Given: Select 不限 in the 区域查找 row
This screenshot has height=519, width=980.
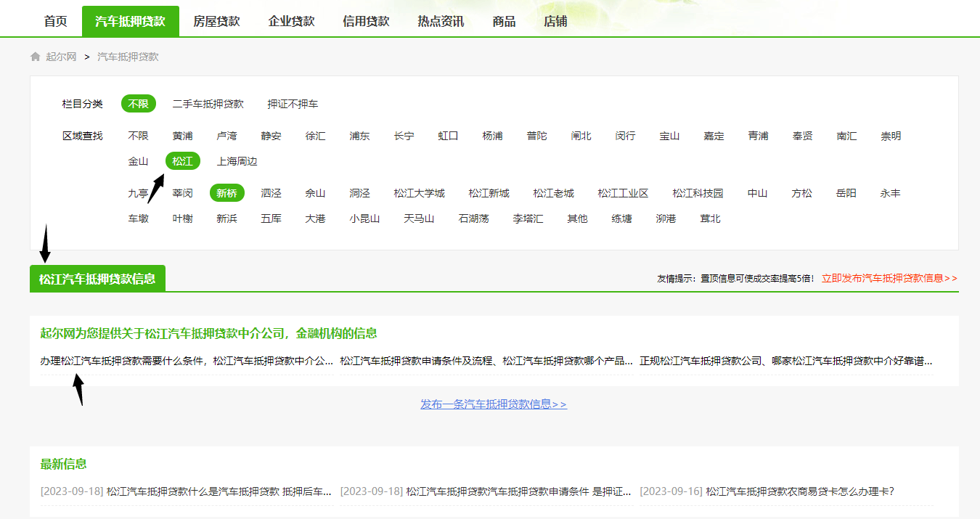Looking at the screenshot, I should pos(139,136).
